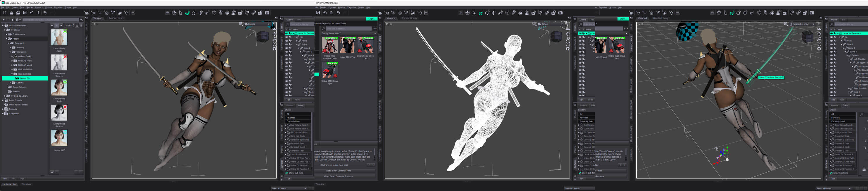
Task: Collapse the My Library tree node
Action: click(x=5, y=30)
